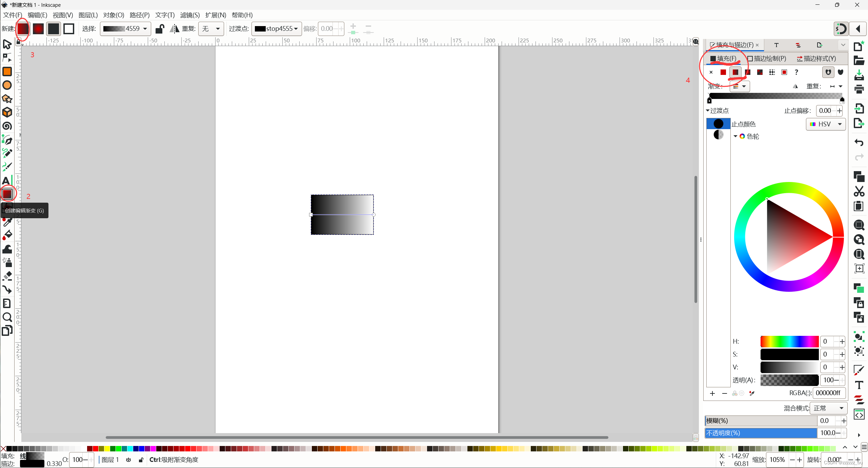This screenshot has width=868, height=468.
Task: Select the Star and polygon tool
Action: [7, 99]
